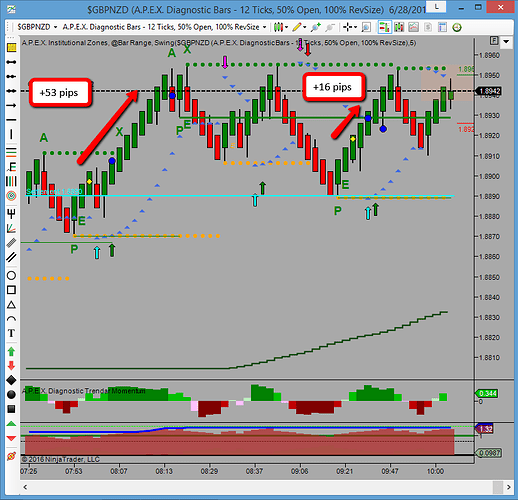518x500 pixels.
Task: Toggle the Chart Trader panel button
Action: tap(384, 27)
